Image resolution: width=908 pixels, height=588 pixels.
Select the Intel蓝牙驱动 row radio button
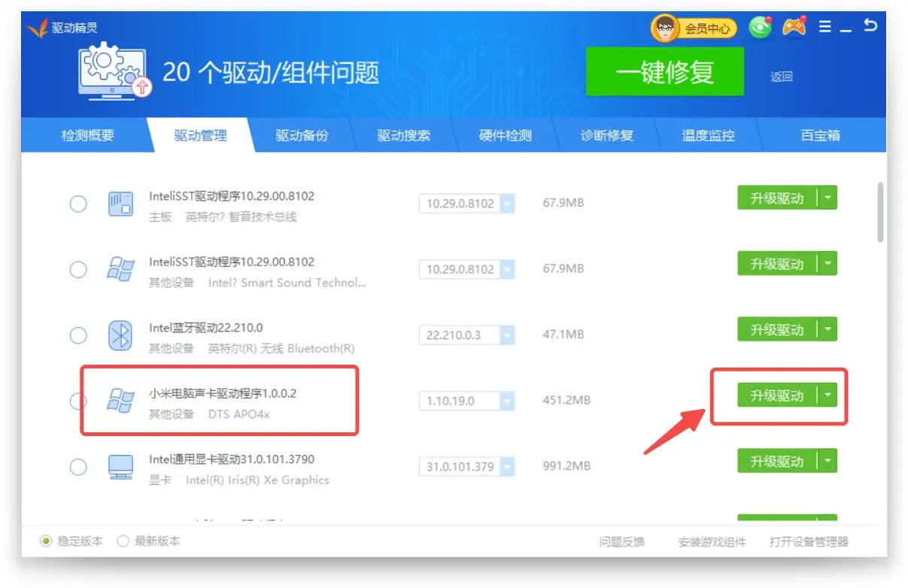78,335
